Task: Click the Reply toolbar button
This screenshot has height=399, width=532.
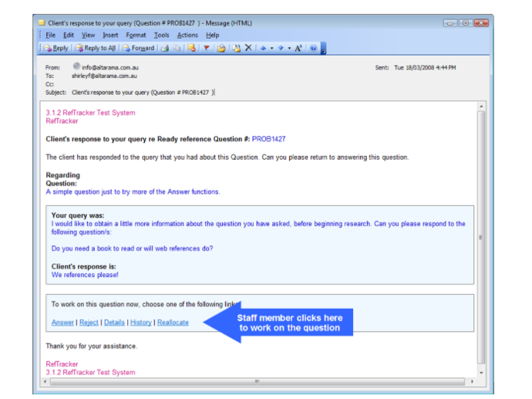Action: pos(56,48)
